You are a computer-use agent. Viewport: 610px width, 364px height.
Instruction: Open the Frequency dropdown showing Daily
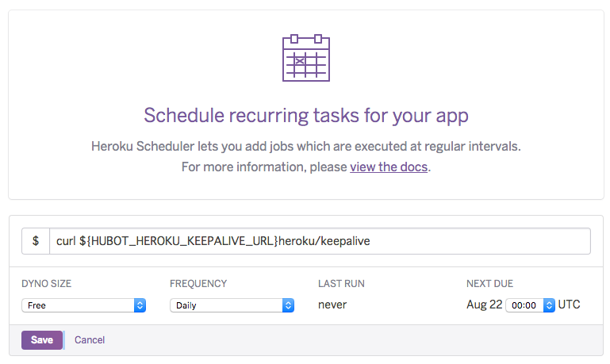pos(232,305)
